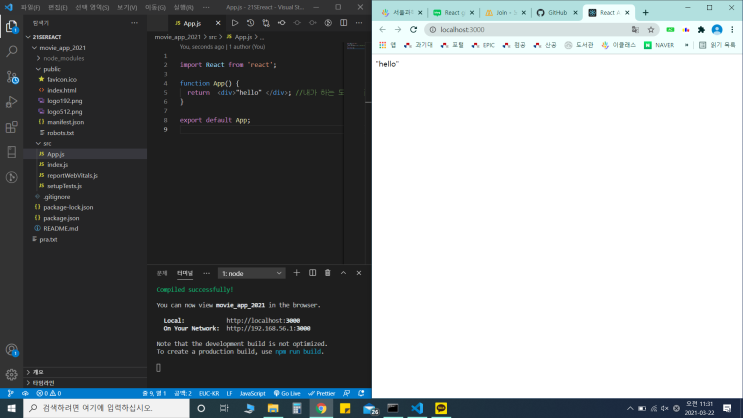Open Chrome from the Windows taskbar
Image resolution: width=743 pixels, height=418 pixels.
point(321,409)
